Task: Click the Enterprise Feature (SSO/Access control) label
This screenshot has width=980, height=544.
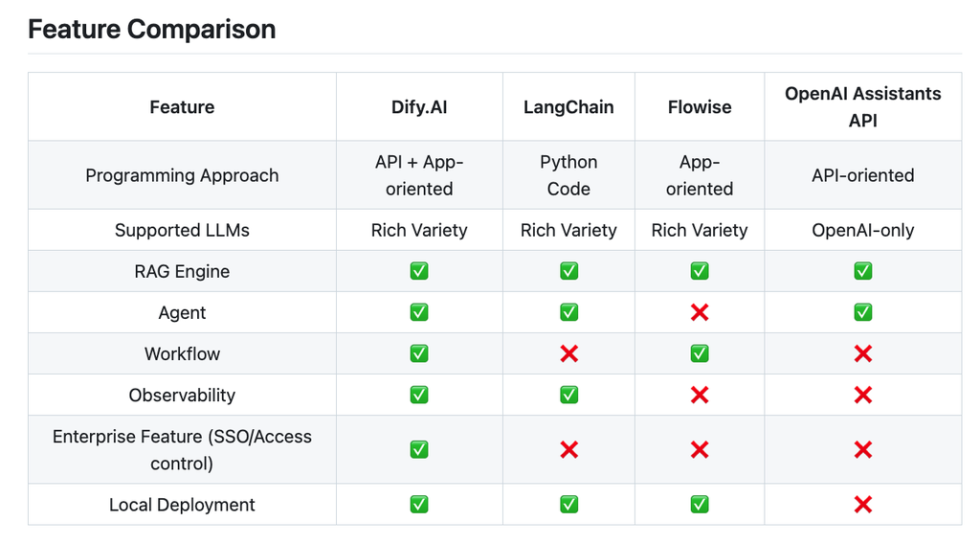Action: click(182, 449)
